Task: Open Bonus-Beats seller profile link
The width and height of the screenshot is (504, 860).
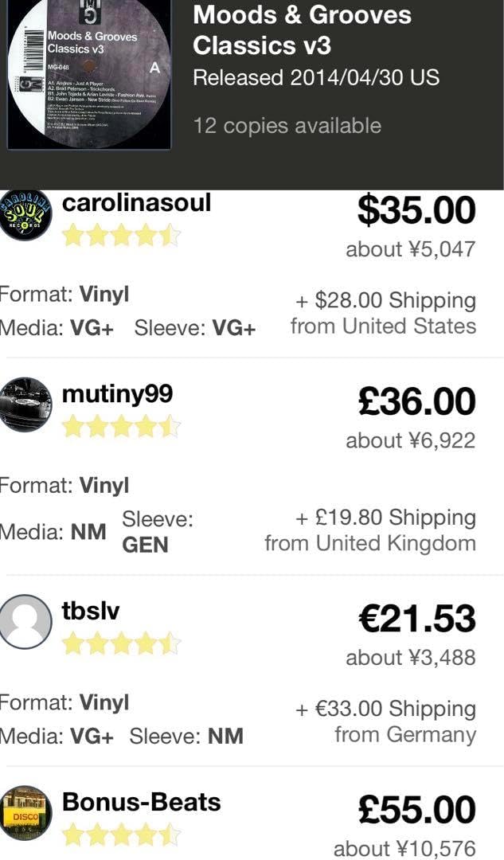Action: 141,802
